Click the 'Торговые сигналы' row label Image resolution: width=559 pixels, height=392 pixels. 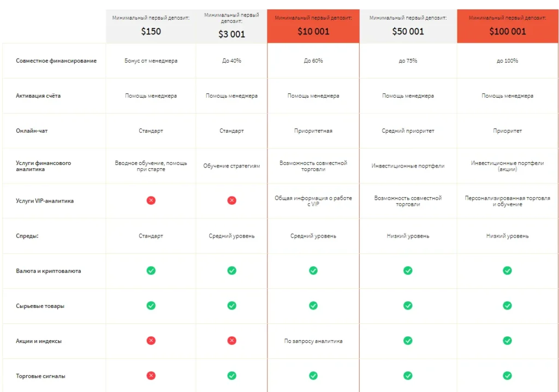point(41,376)
